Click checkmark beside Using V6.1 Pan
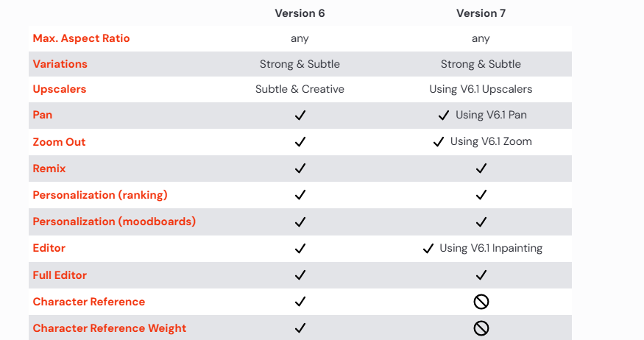This screenshot has width=644, height=340. [444, 116]
